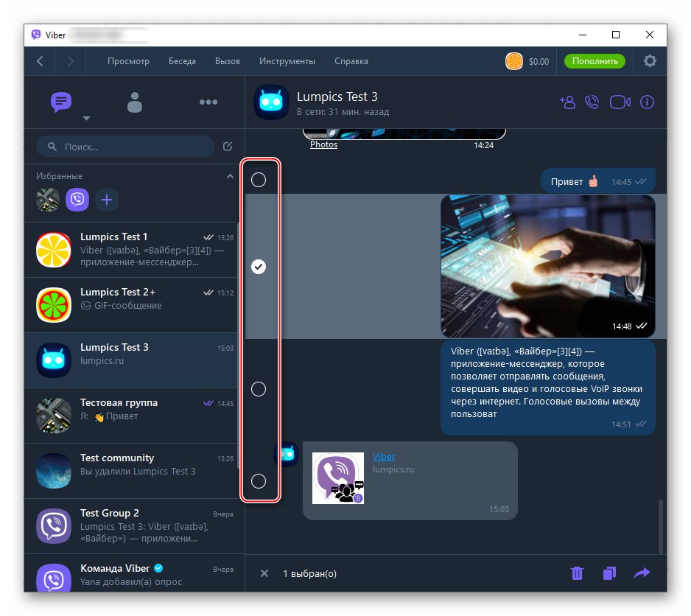This screenshot has width=691, height=616.
Task: Open the Инструменты menu
Action: (x=287, y=61)
